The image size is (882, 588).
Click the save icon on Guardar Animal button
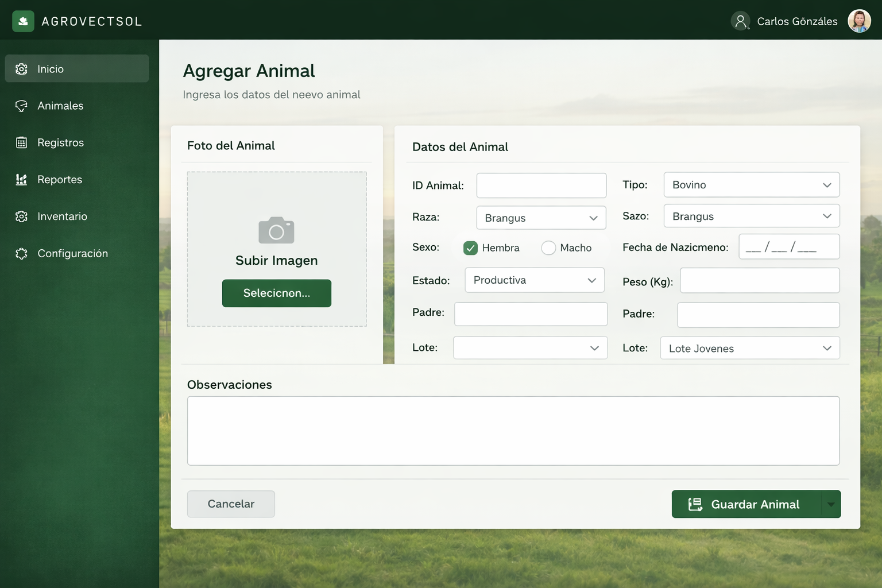695,504
